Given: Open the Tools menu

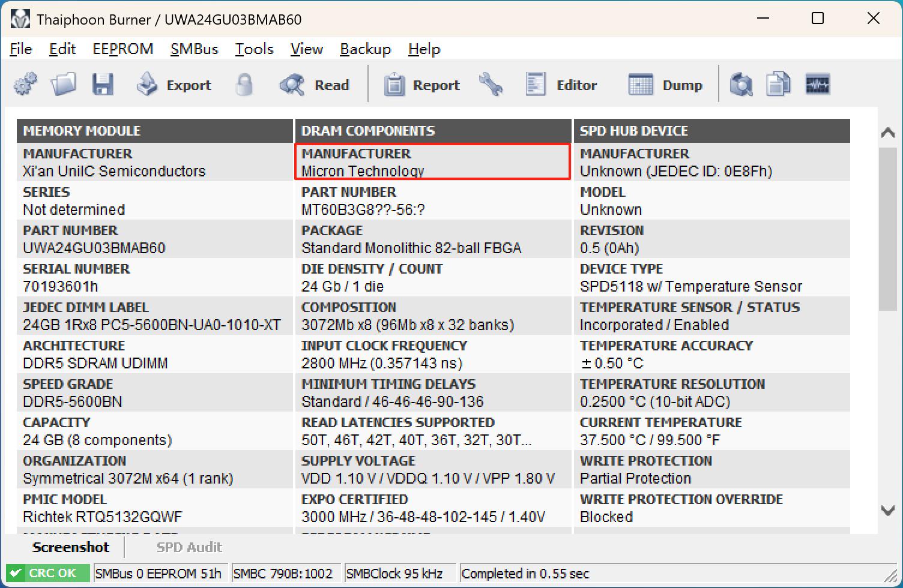Looking at the screenshot, I should click(x=255, y=49).
